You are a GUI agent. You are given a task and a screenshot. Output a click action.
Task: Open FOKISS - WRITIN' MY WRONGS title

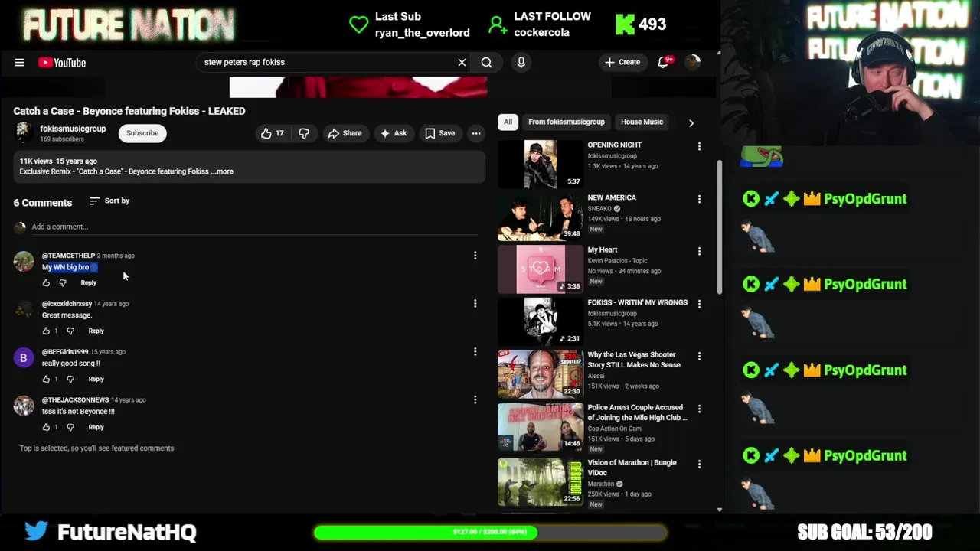[638, 303]
